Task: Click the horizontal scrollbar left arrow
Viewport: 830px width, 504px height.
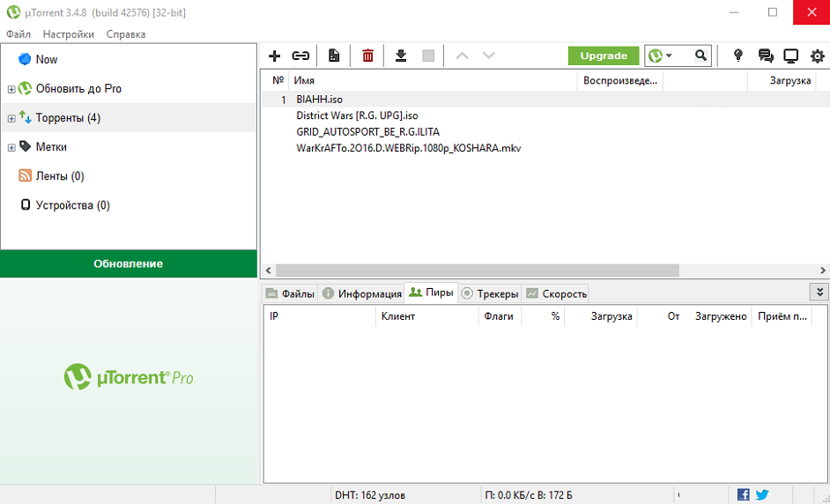Action: (x=268, y=271)
